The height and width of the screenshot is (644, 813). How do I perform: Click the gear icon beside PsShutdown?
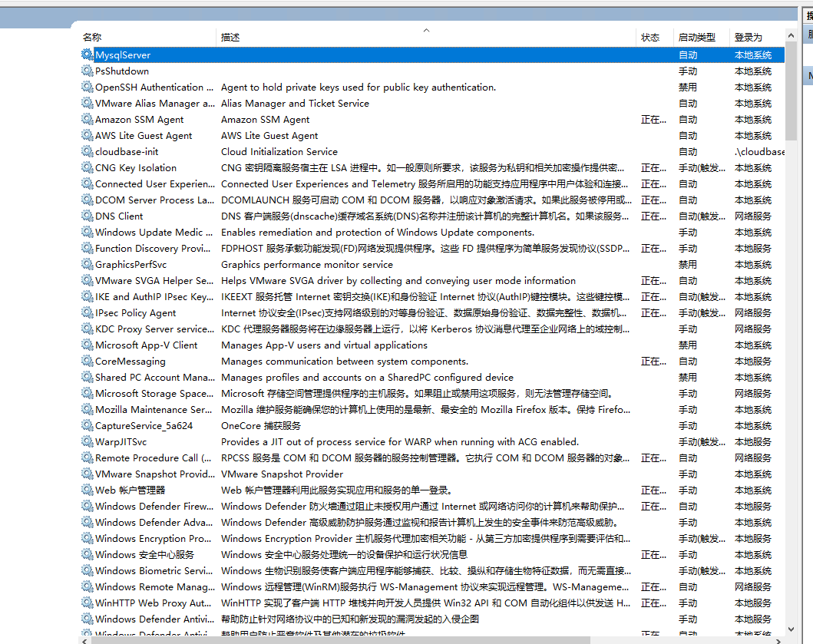(x=87, y=71)
